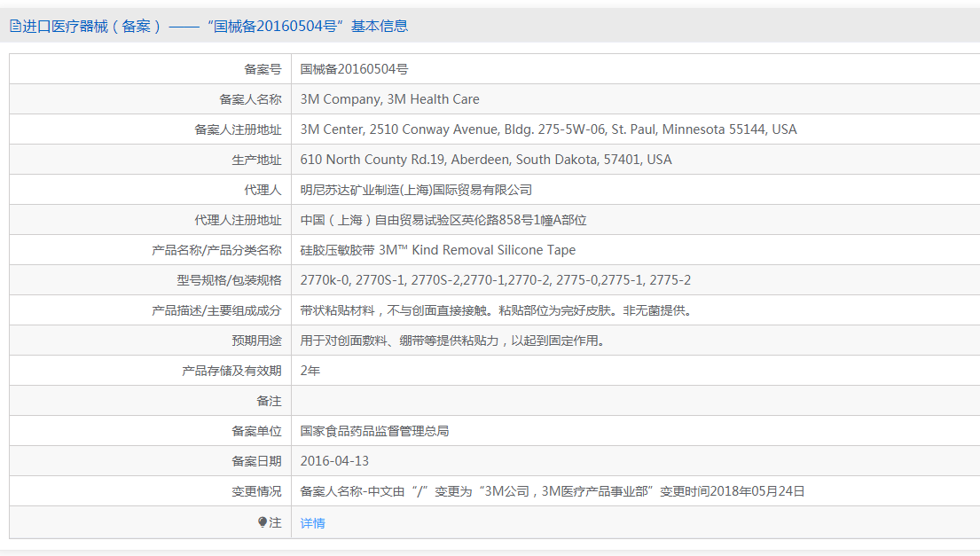Screen dimensions: 980x556
Task: Select value 国械备20160504号 in the table
Action: 355,69
